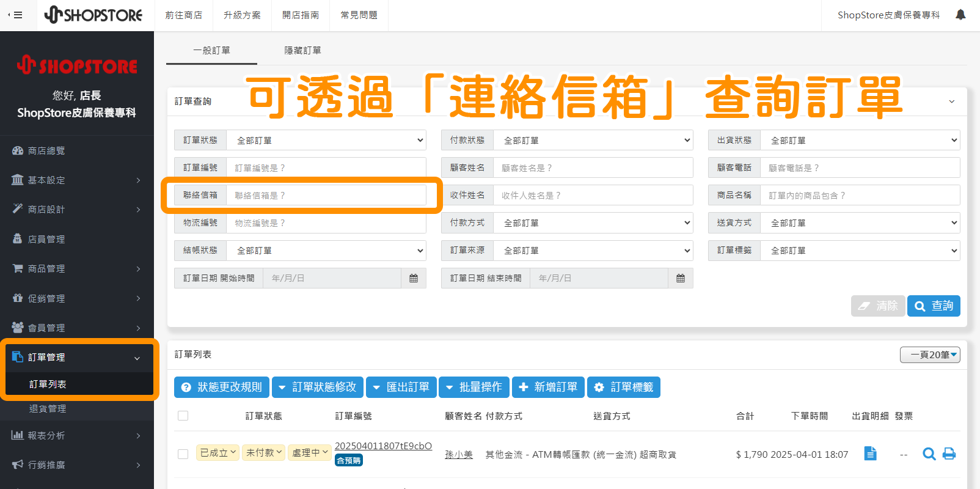Screen dimensions: 980x489
Task: Expand 行銷推廣 sidebar menu
Action: click(76, 465)
